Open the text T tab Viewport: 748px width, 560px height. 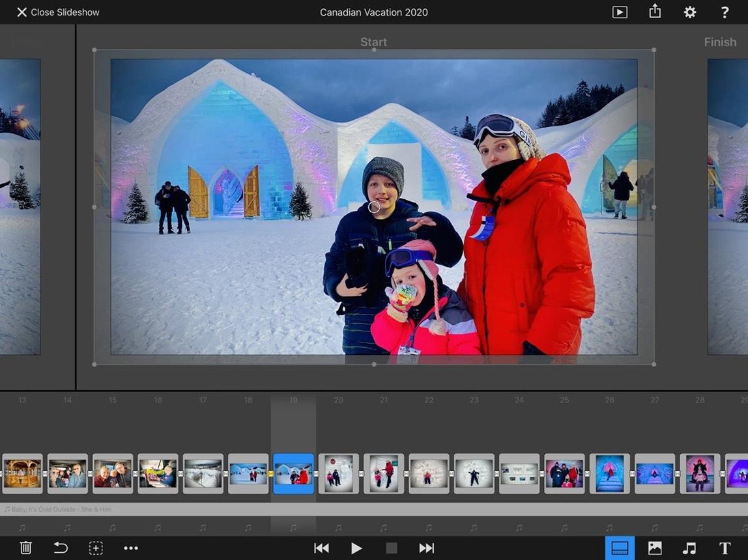[x=725, y=548]
